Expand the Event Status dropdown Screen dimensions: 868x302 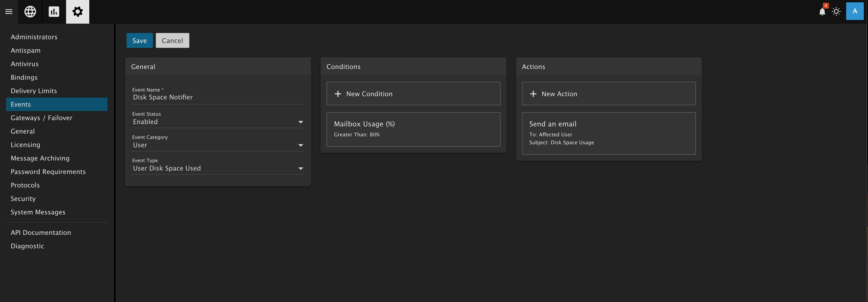(300, 122)
